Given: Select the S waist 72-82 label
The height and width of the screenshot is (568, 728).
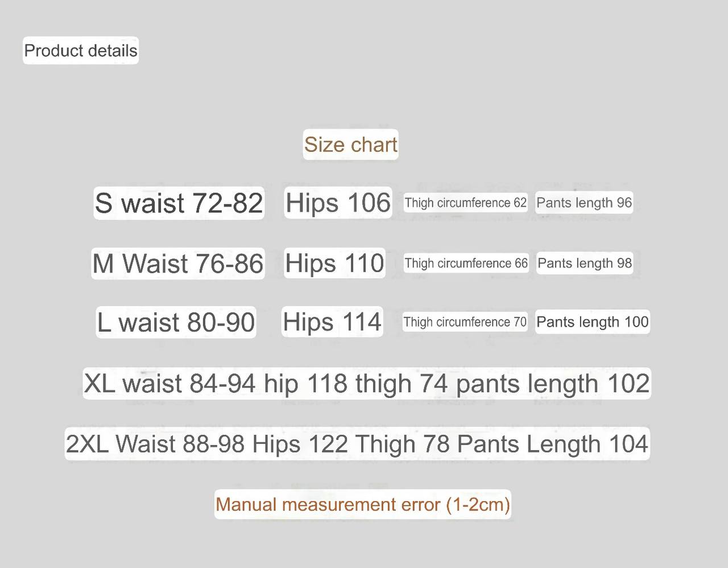Looking at the screenshot, I should tap(179, 203).
